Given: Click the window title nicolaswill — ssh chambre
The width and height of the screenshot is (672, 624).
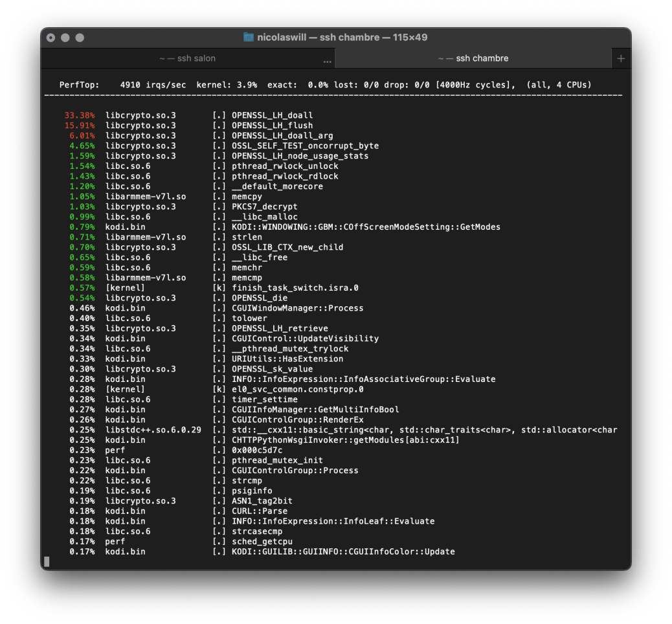Looking at the screenshot, I should [342, 38].
